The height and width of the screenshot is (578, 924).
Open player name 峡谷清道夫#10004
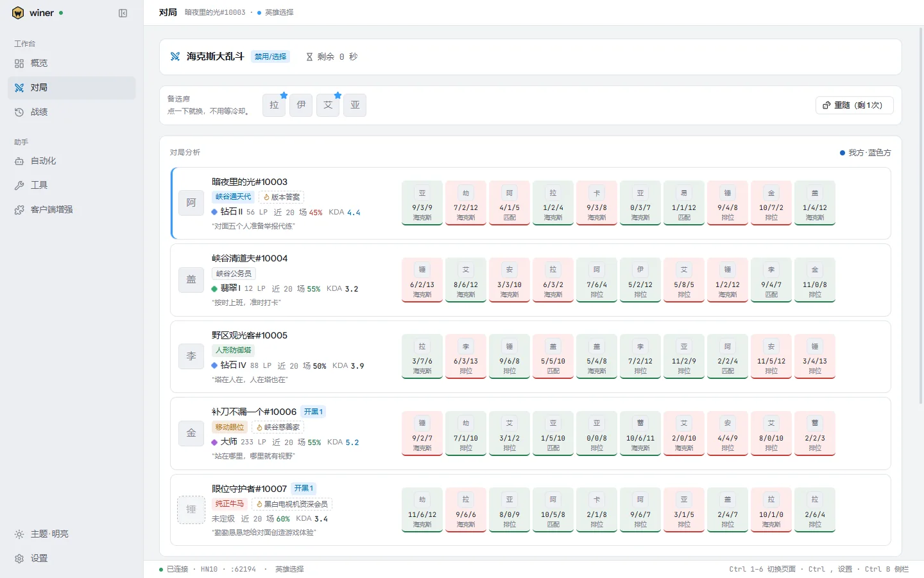coord(250,258)
